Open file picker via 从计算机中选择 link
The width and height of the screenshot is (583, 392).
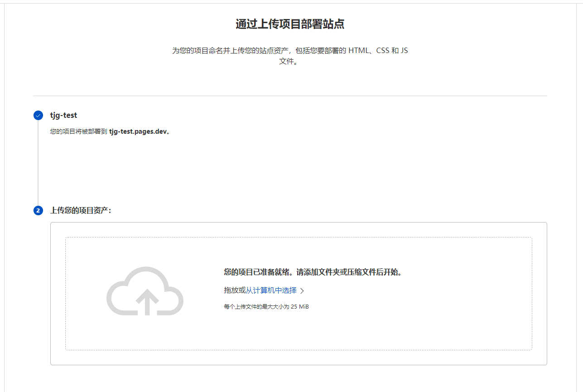pos(271,290)
